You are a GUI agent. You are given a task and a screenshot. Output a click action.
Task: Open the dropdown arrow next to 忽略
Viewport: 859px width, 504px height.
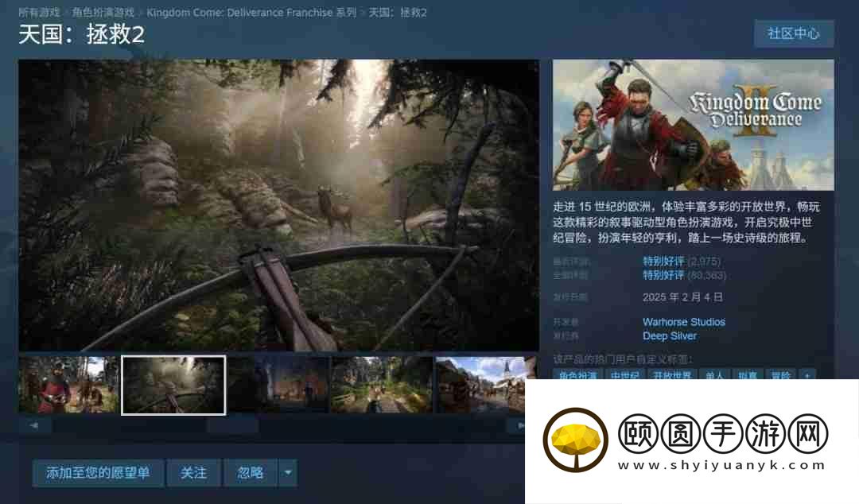tap(288, 473)
